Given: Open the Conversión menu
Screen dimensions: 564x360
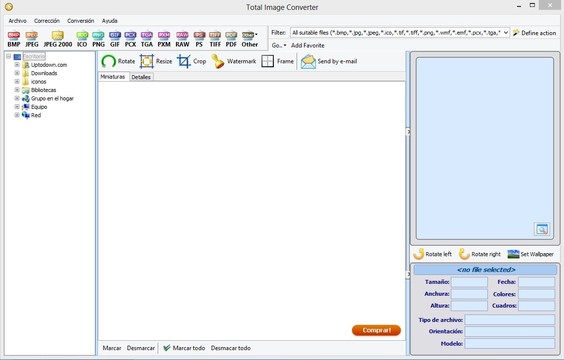Looking at the screenshot, I should coord(81,21).
